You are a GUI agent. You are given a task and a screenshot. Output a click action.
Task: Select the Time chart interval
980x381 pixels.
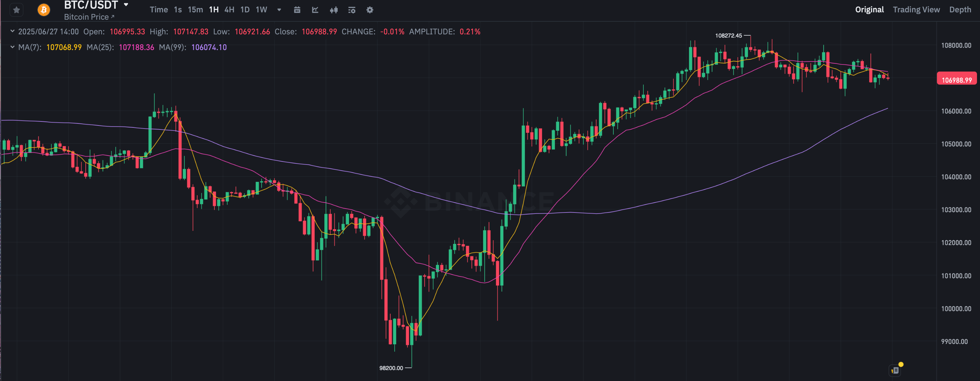tap(159, 10)
